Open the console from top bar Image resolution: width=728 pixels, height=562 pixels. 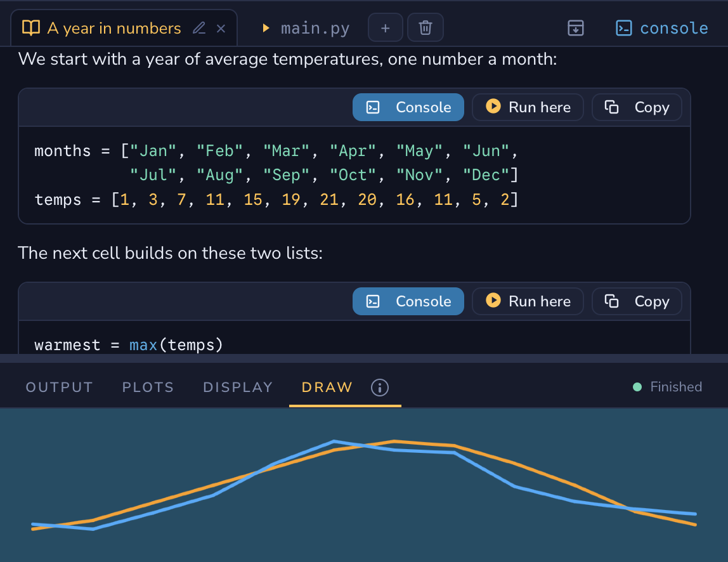tap(661, 29)
